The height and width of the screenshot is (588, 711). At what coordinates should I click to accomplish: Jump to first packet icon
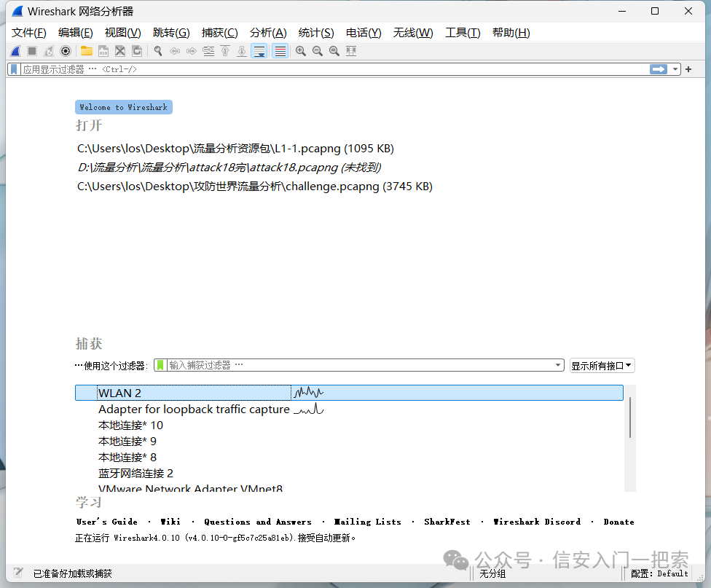coord(225,51)
